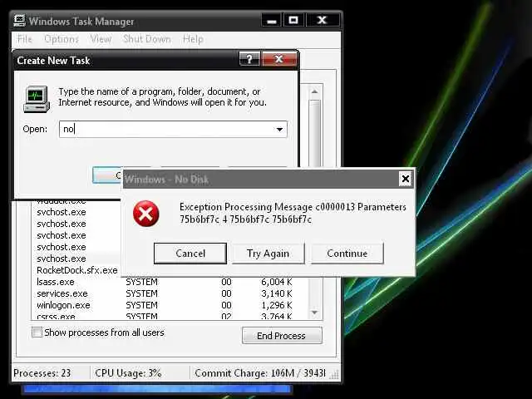Select the last svchost.exe above RocketDock
The height and width of the screenshot is (399, 532).
click(62, 259)
